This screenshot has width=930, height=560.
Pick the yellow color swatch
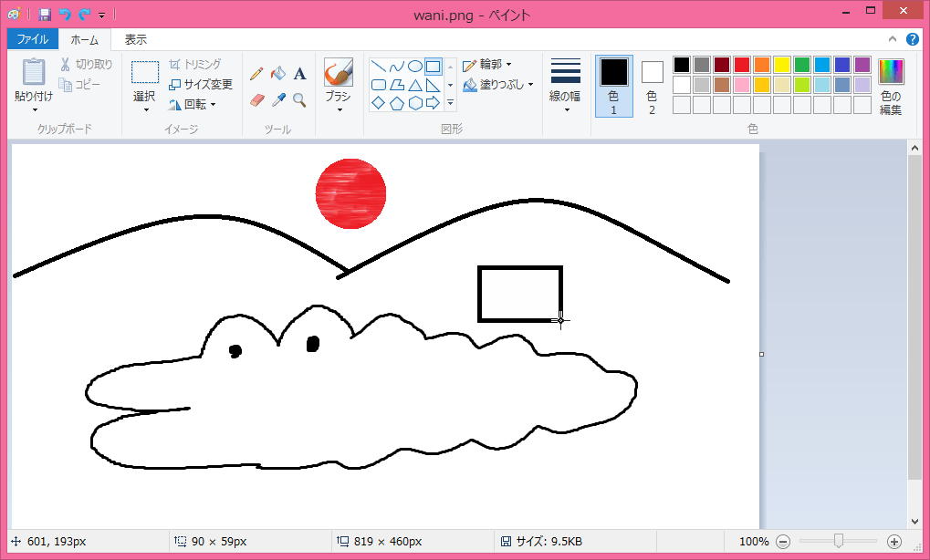point(782,65)
